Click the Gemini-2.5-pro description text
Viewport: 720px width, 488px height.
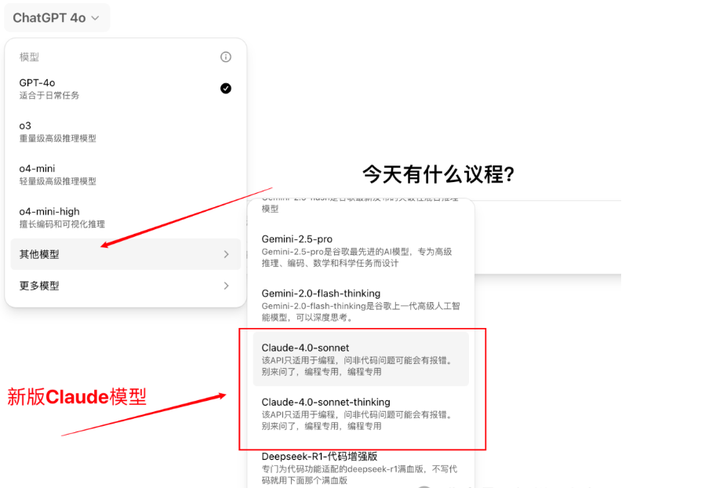point(357,258)
